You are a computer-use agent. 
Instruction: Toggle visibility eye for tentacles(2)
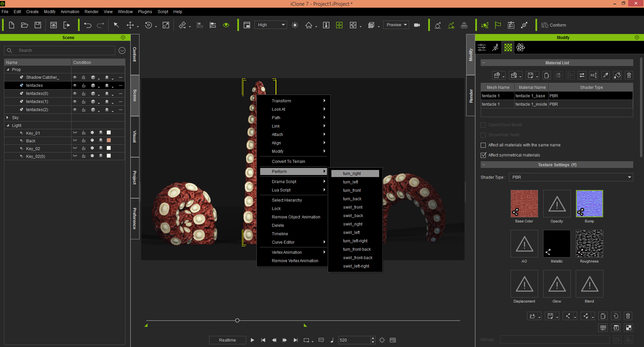(x=75, y=110)
